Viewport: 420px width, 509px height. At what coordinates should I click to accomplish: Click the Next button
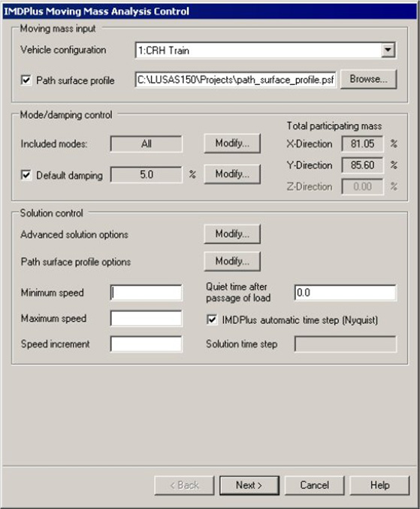tap(249, 485)
